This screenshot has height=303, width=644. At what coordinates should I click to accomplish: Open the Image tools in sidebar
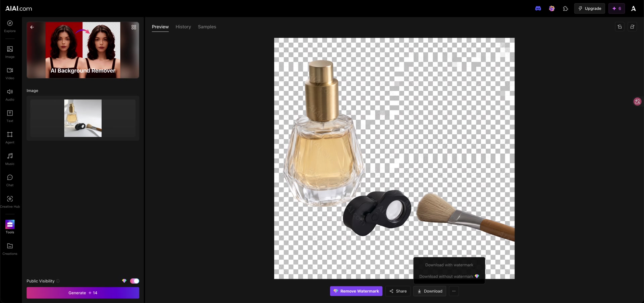pos(10,52)
